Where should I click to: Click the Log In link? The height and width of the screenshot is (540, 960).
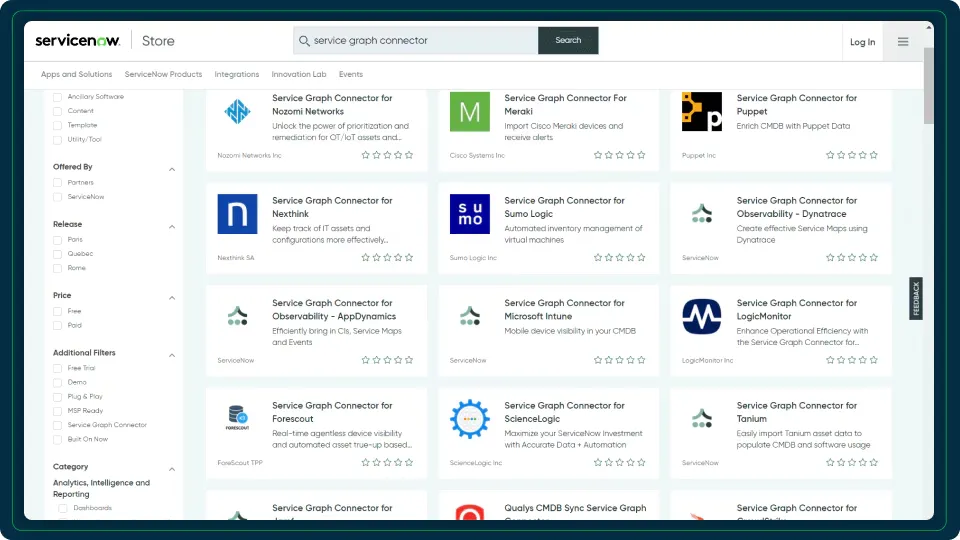863,42
